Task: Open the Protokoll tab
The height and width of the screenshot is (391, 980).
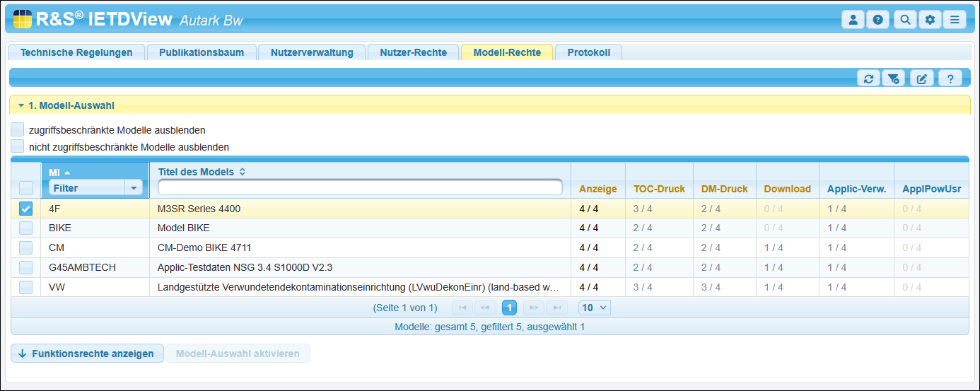Action: click(x=588, y=52)
